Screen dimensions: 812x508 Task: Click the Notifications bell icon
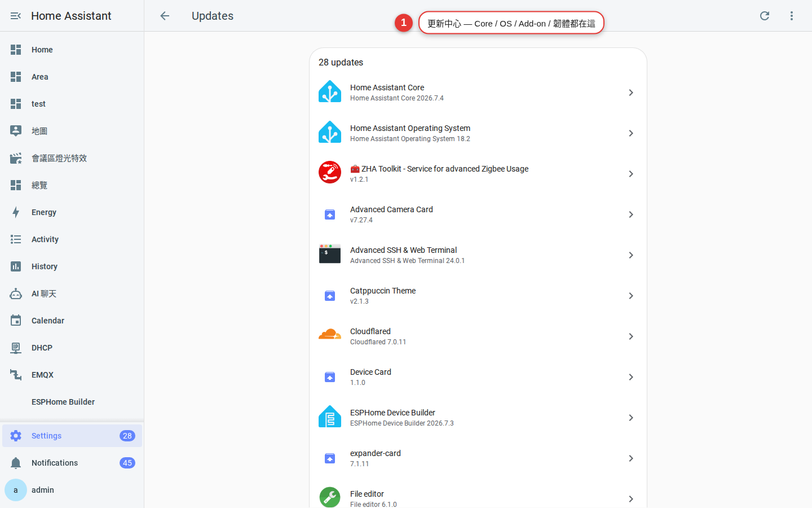click(x=16, y=463)
